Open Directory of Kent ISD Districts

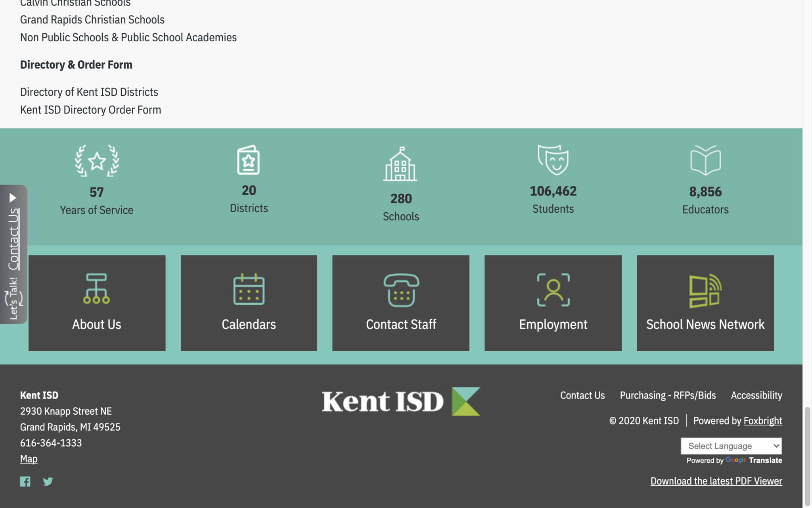coord(89,92)
